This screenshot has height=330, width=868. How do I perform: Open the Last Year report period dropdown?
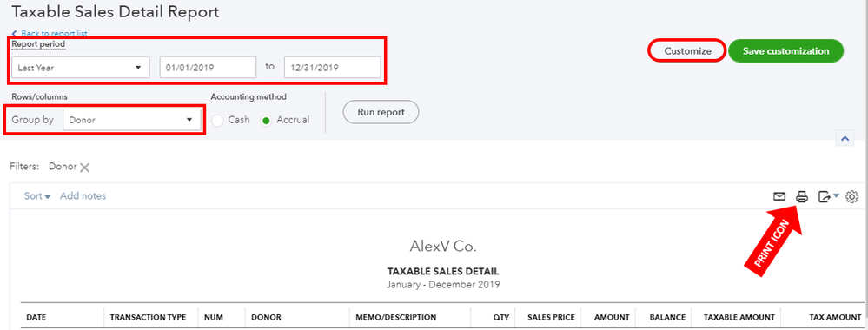coord(80,68)
